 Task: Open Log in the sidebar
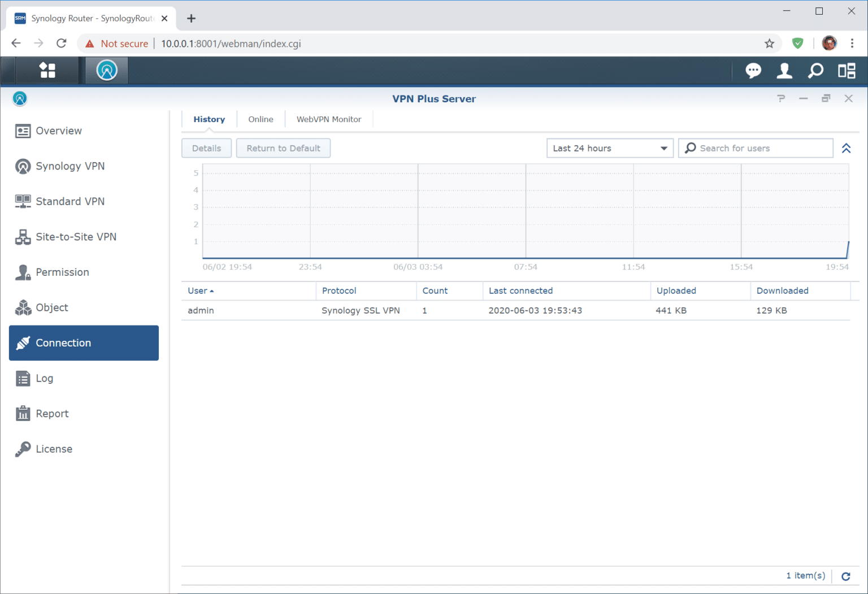tap(84, 378)
